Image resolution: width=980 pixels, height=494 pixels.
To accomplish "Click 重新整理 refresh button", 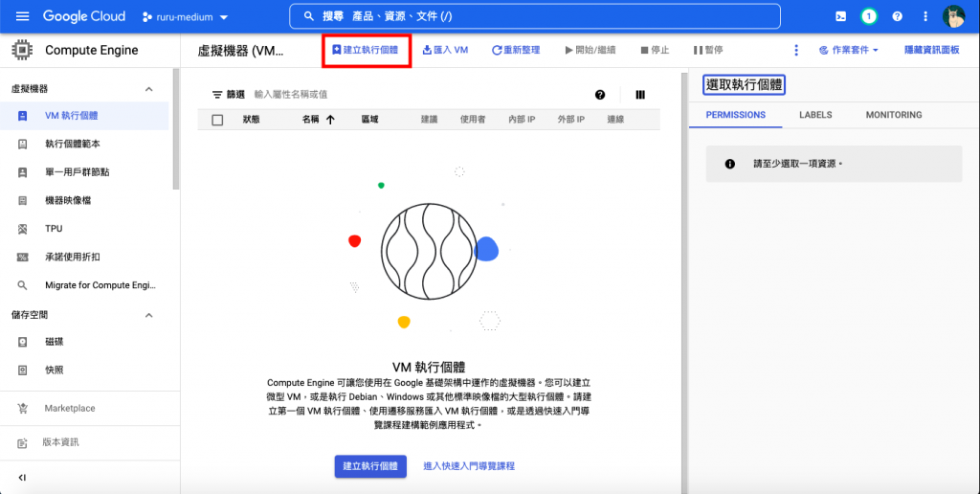I will [x=516, y=50].
